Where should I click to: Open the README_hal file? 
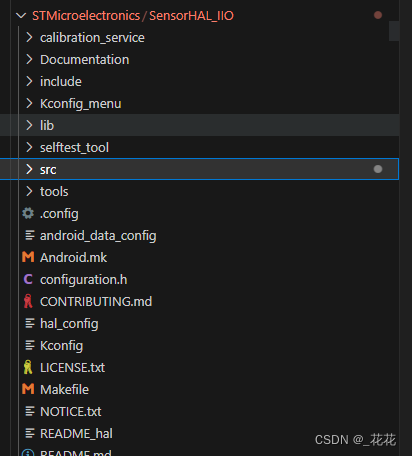76,433
